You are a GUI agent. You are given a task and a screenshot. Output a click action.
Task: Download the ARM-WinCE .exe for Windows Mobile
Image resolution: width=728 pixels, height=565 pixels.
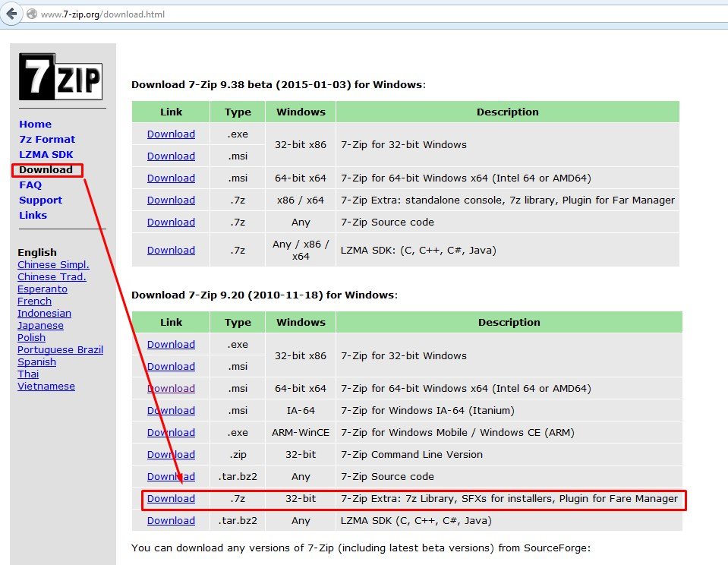[170, 432]
